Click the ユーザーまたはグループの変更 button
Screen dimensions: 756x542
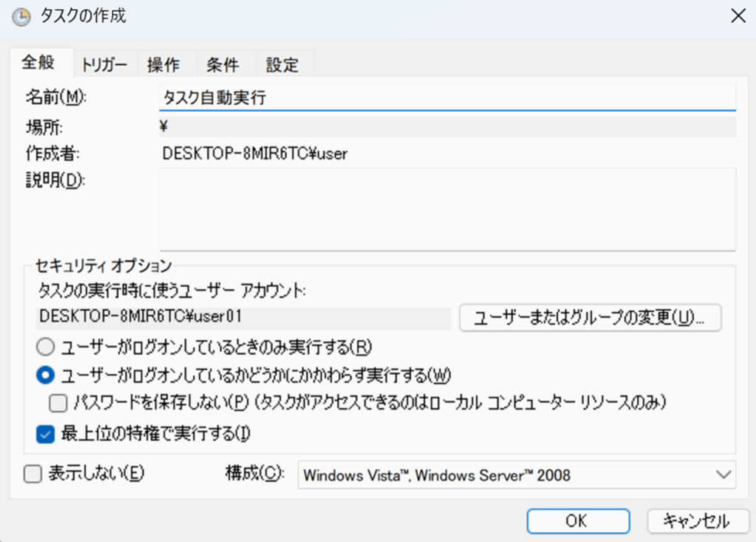click(x=590, y=318)
